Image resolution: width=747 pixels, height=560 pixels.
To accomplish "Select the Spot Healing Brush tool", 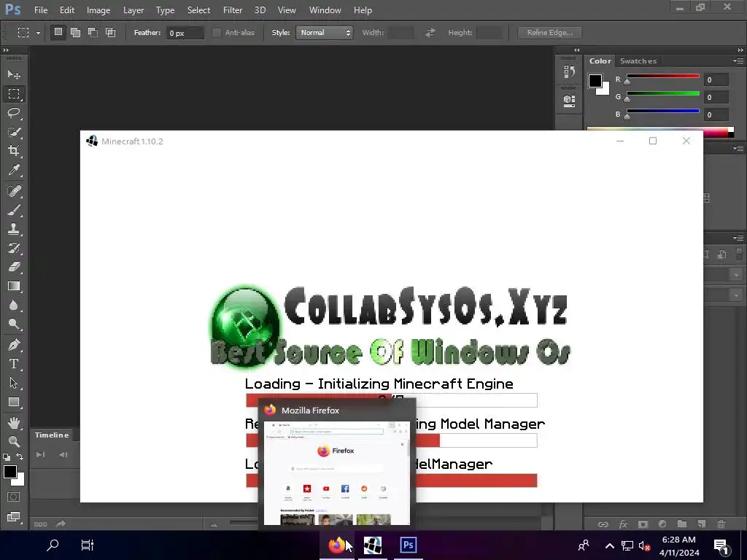I will tap(14, 191).
